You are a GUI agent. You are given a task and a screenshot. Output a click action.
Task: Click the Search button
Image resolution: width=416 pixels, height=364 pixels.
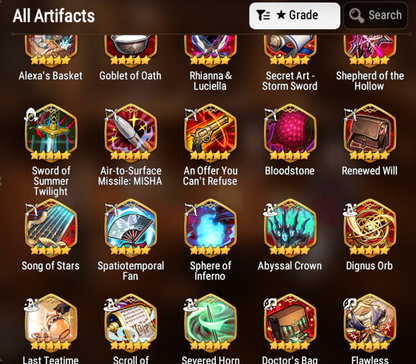tap(376, 16)
